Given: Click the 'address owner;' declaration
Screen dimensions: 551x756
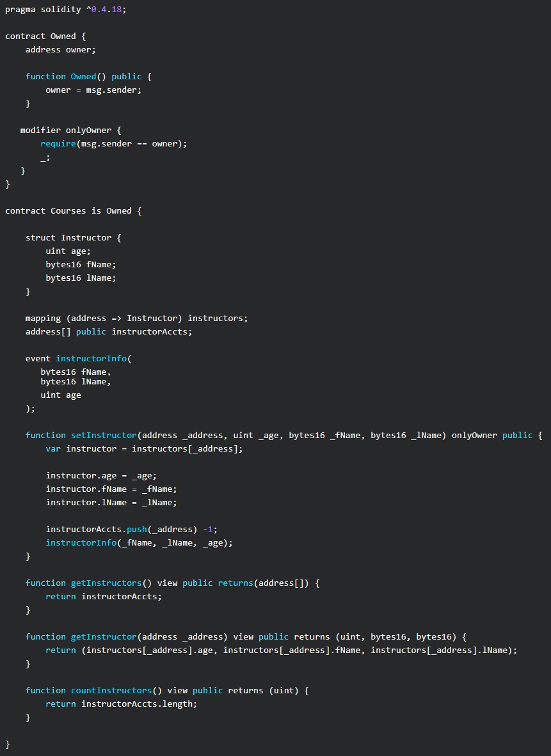Looking at the screenshot, I should [61, 50].
